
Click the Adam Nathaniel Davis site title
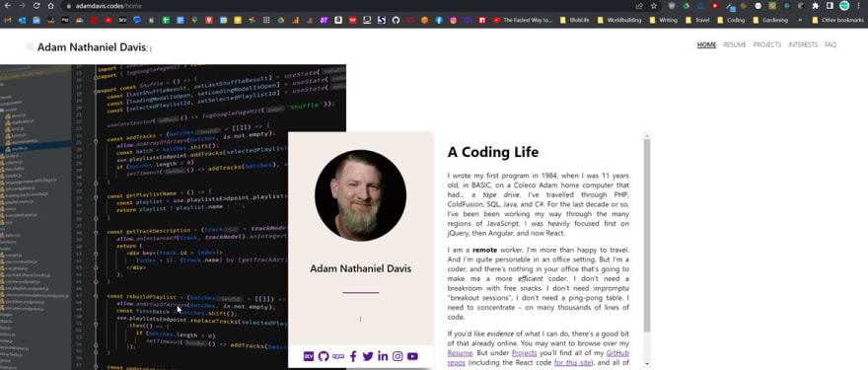click(x=92, y=47)
